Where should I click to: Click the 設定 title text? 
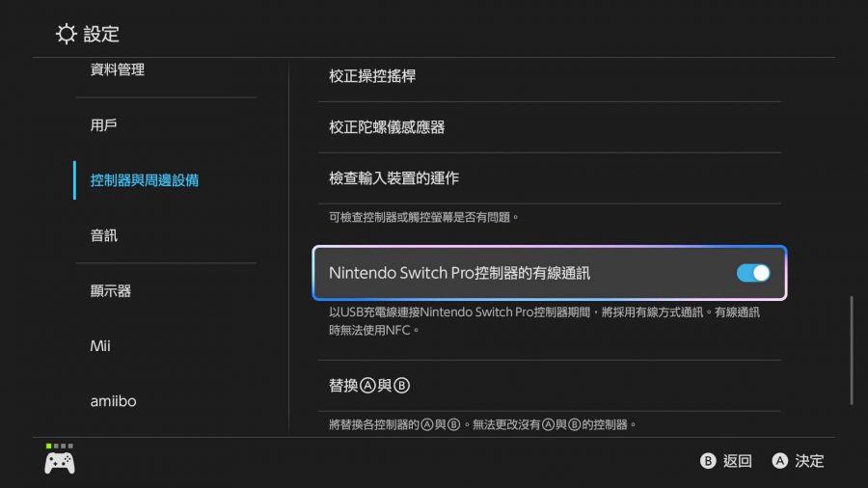101,34
